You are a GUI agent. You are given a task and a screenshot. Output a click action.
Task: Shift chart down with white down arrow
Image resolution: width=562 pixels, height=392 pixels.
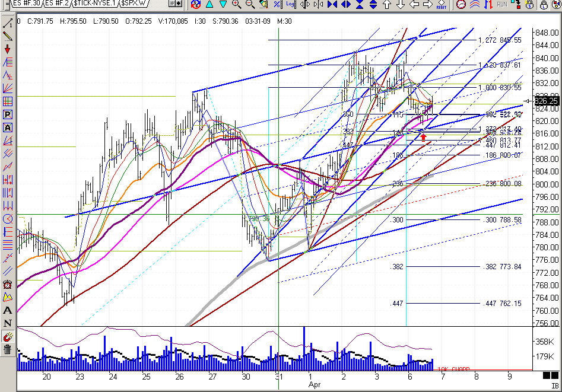tap(401, 4)
